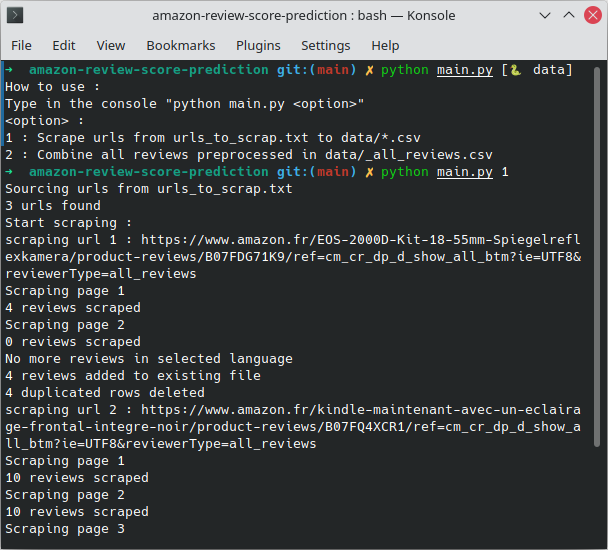This screenshot has width=608, height=550.
Task: Click main.py in the 'python main.py 1' command
Action: 465,172
